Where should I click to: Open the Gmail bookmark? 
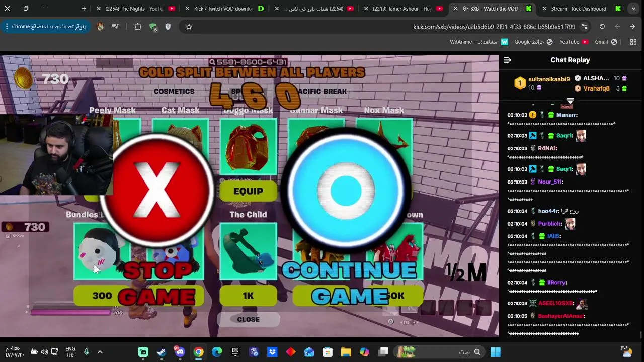tap(606, 42)
